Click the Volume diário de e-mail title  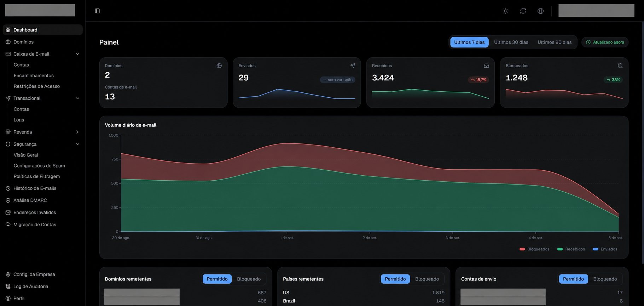[130, 125]
